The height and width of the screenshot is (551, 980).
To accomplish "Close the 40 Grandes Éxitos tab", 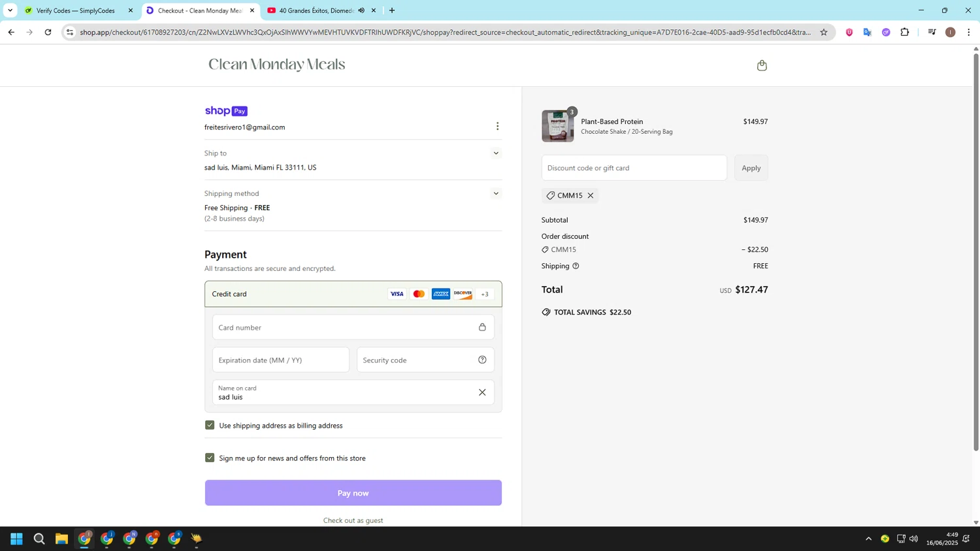I will pyautogui.click(x=374, y=10).
